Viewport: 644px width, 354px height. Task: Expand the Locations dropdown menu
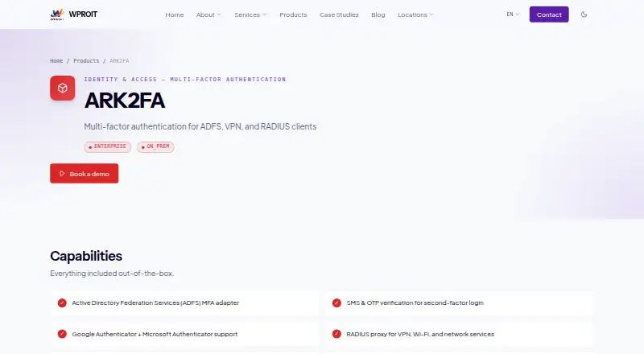pos(415,14)
